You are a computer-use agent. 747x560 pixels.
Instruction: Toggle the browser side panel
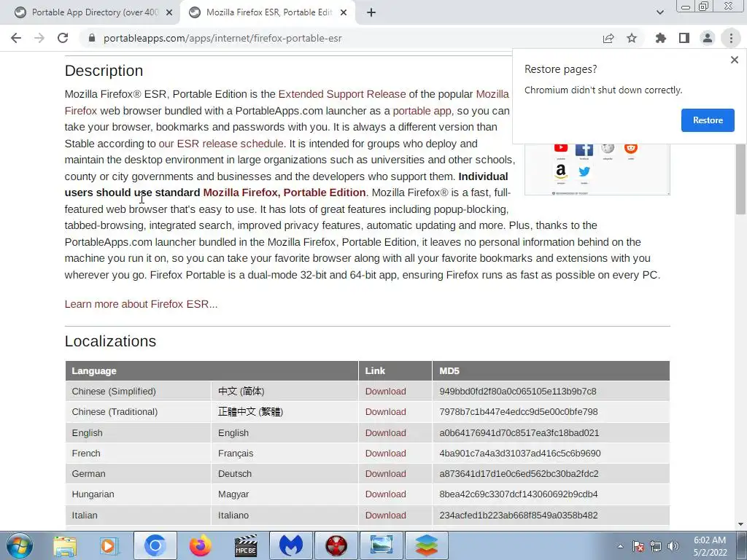pyautogui.click(x=684, y=38)
